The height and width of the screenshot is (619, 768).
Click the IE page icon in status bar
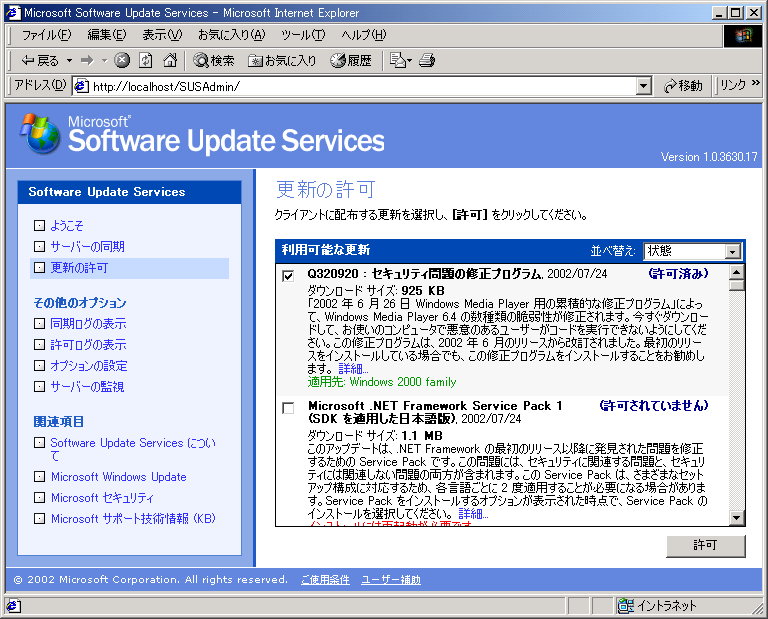(14, 606)
